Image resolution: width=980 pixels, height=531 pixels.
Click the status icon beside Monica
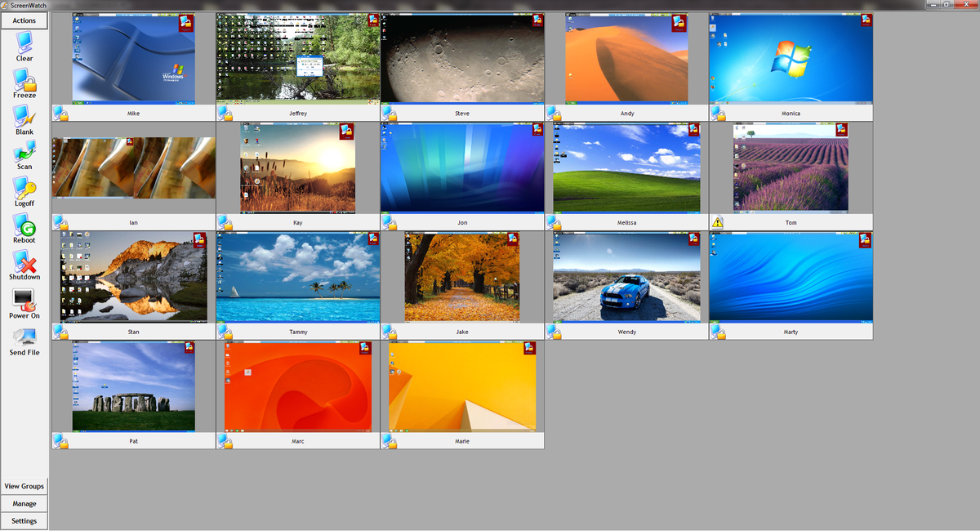point(718,114)
